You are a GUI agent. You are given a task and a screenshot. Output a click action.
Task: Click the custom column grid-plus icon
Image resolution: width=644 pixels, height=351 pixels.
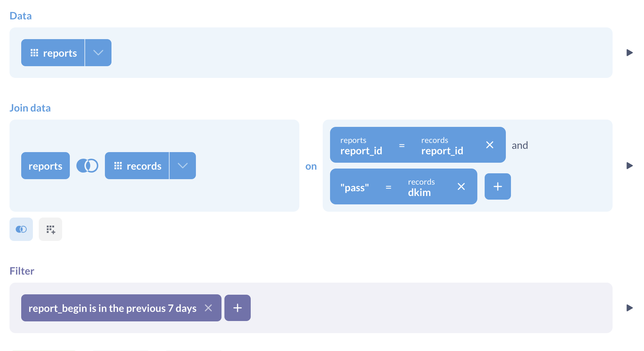[50, 229]
